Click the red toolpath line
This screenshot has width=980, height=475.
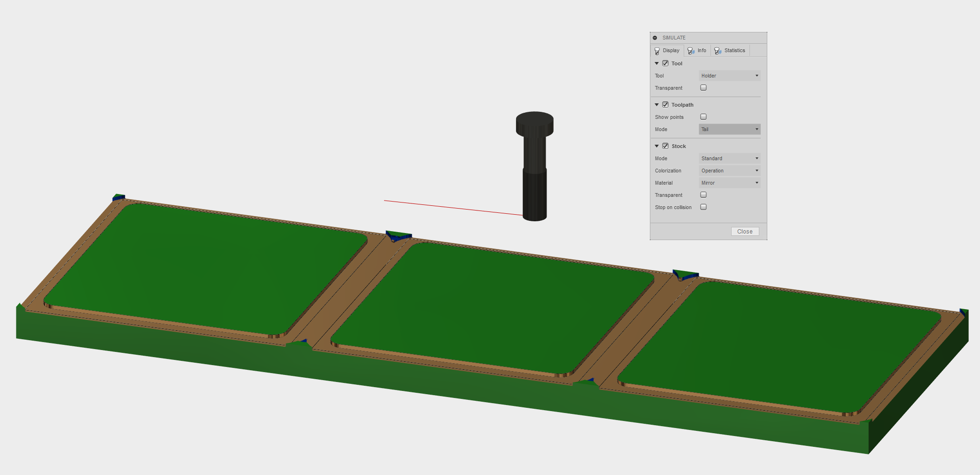[x=453, y=208]
